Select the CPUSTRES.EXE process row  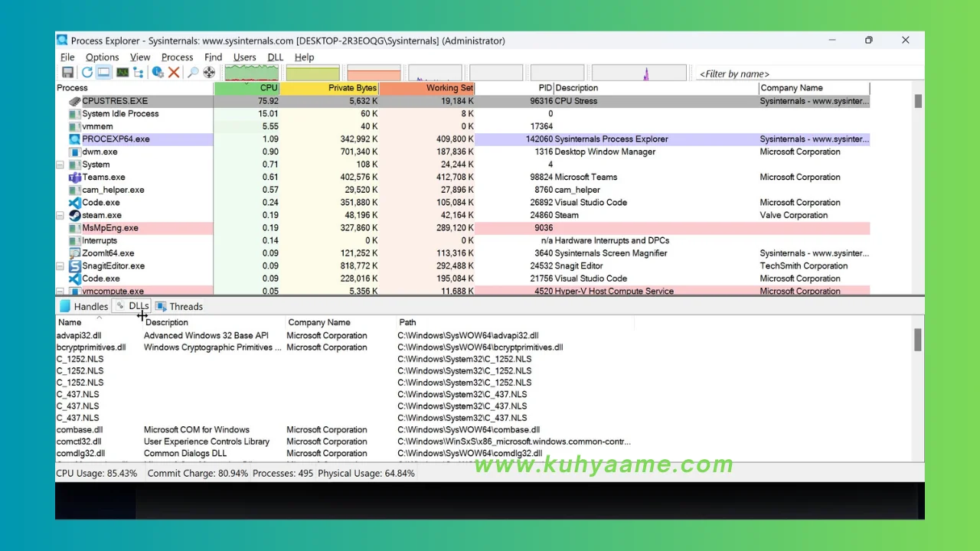point(462,101)
